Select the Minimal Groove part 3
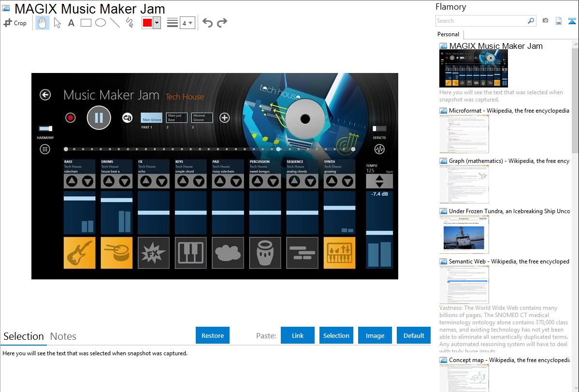Screen dimensions: 579x392 point(202,118)
